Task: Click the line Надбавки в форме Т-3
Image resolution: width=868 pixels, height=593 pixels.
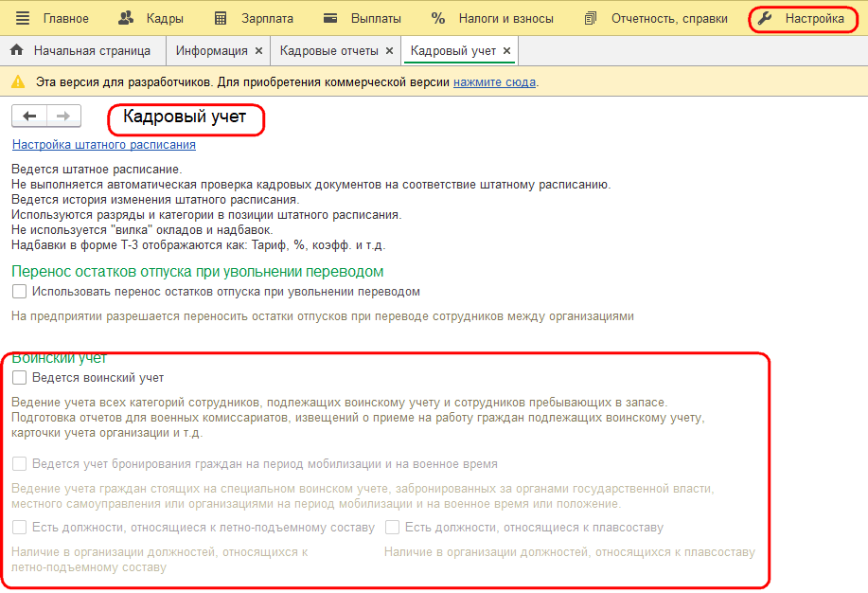Action: [x=198, y=245]
